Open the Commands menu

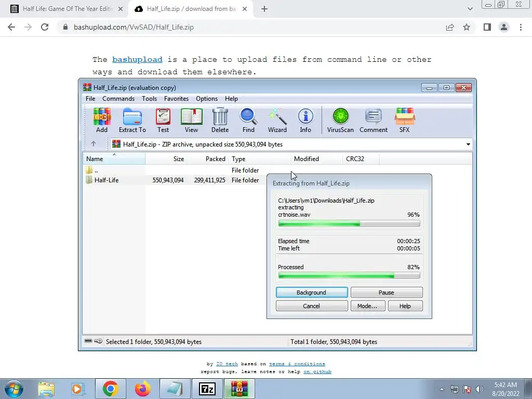point(118,98)
